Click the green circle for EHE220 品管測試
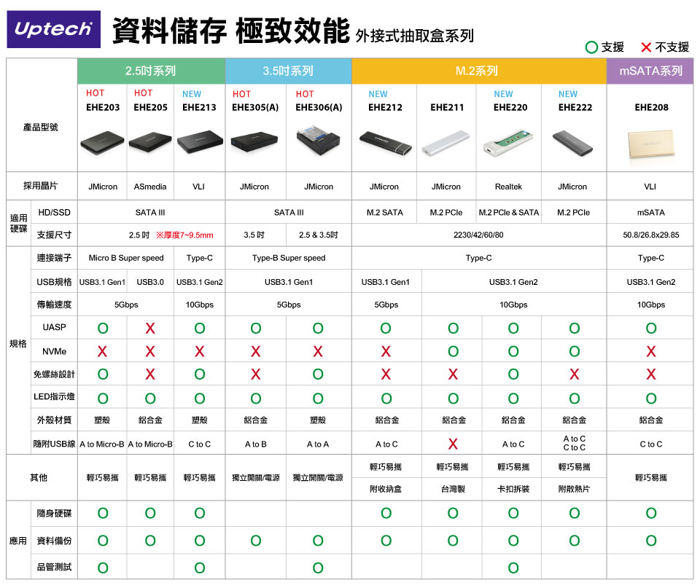This screenshot has height=588, width=700. coord(513,568)
